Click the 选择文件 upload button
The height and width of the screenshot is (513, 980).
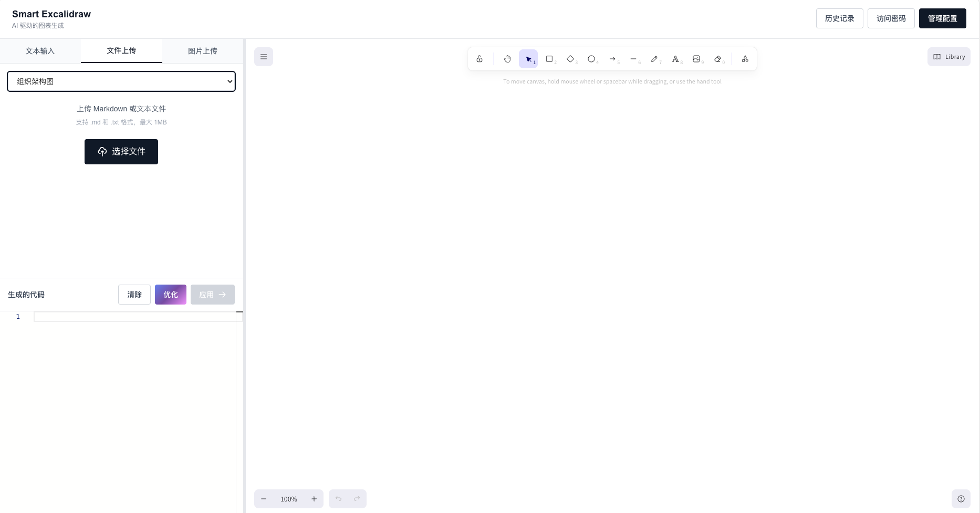point(121,152)
